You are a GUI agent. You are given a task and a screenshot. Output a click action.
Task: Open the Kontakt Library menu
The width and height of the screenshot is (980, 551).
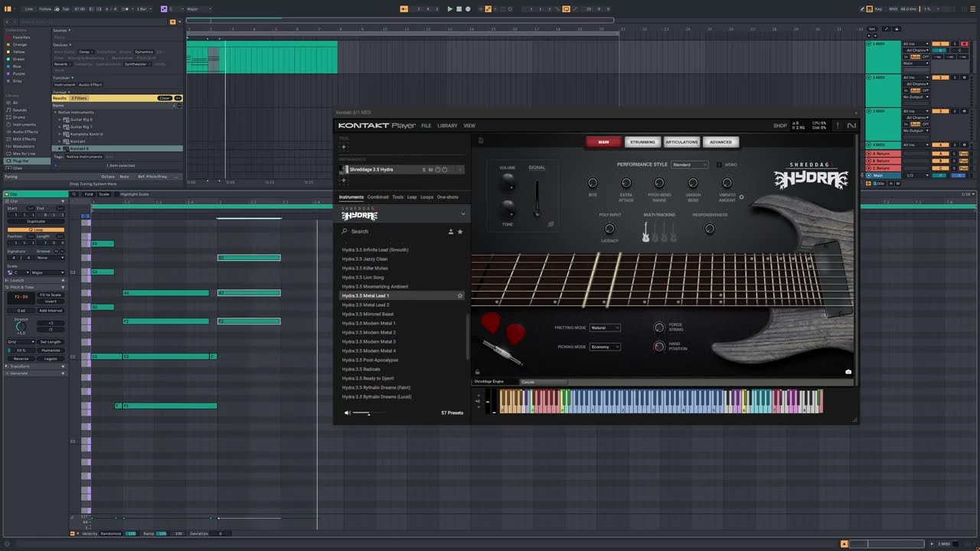447,126
